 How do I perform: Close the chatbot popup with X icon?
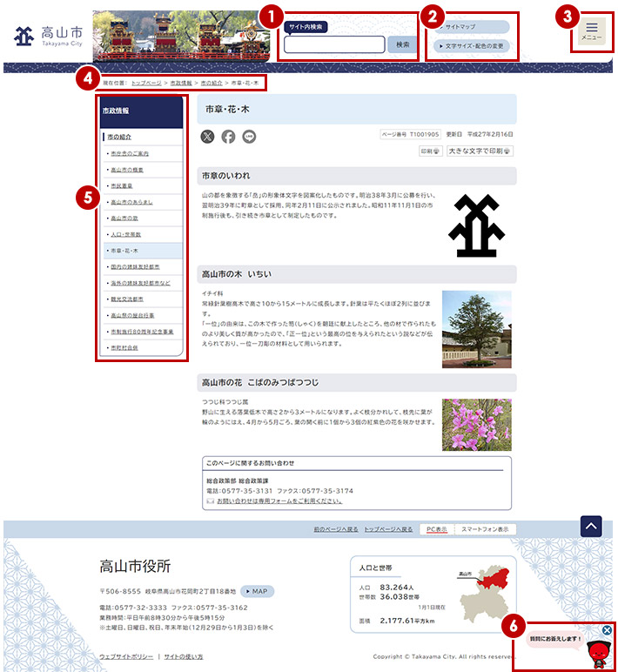click(608, 630)
